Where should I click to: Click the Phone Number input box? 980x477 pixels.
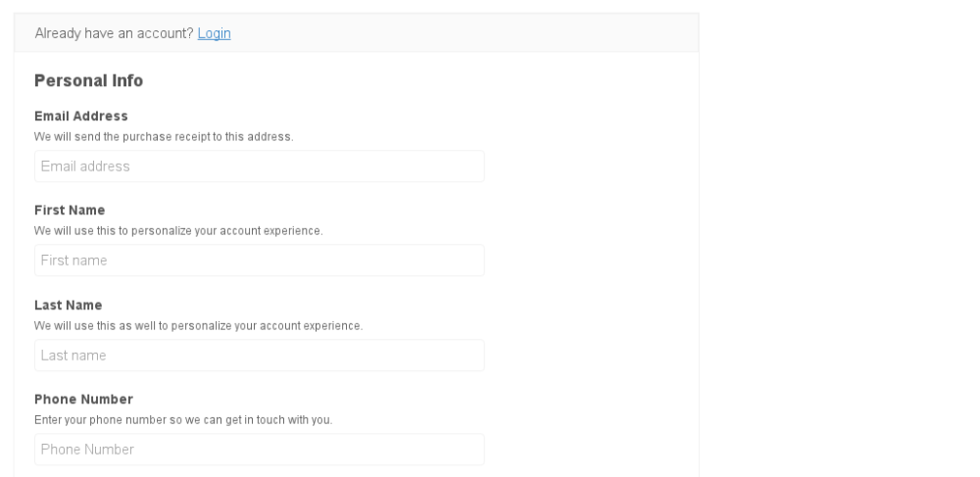coord(259,450)
